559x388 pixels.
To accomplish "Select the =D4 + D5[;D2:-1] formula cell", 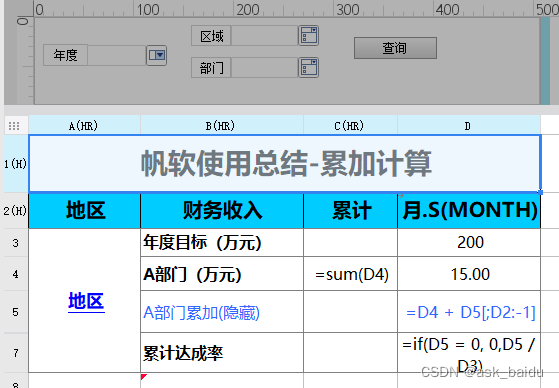I will pyautogui.click(x=469, y=312).
